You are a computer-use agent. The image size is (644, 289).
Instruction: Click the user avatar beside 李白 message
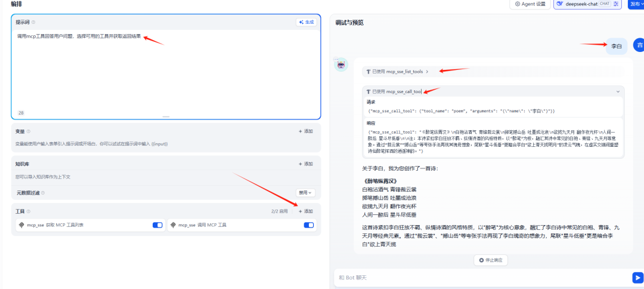[639, 45]
